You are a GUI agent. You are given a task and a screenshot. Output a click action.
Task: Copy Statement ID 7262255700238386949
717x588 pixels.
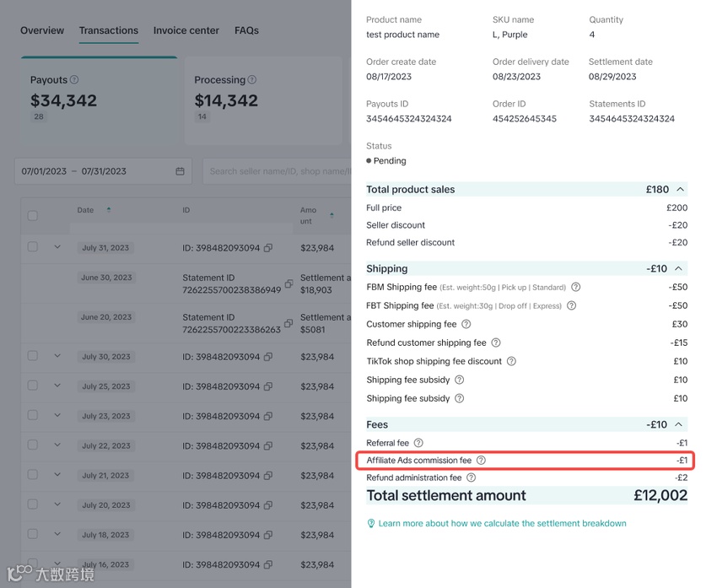(x=288, y=283)
